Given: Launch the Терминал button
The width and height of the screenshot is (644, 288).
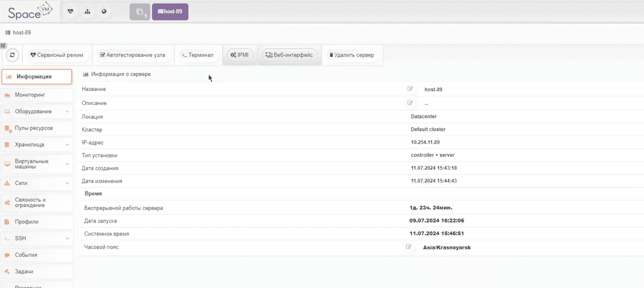Looking at the screenshot, I should (198, 55).
